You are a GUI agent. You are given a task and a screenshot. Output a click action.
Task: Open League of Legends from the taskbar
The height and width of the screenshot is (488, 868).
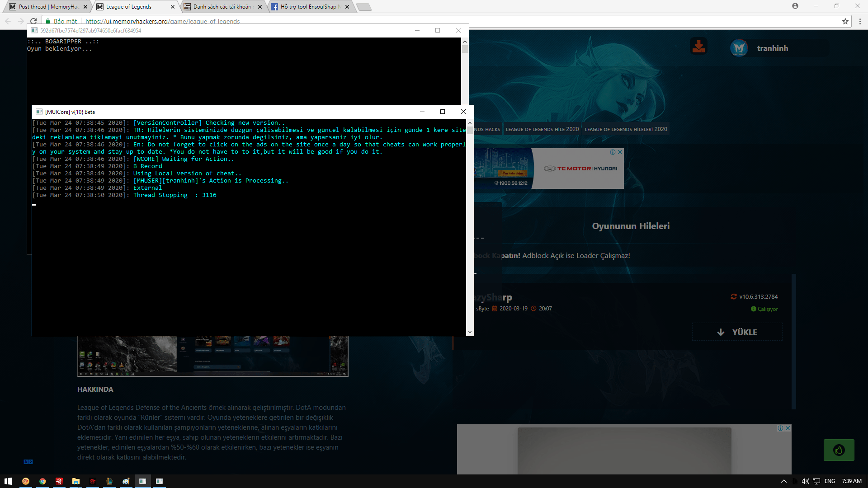tap(109, 481)
